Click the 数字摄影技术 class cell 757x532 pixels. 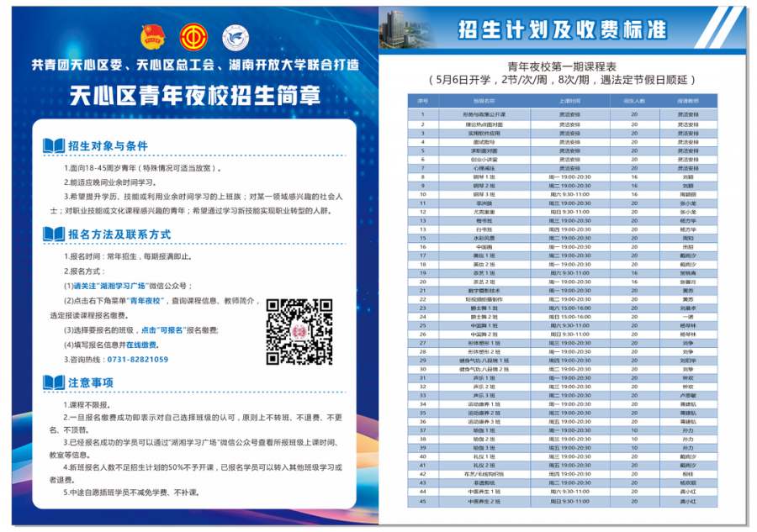(484, 290)
